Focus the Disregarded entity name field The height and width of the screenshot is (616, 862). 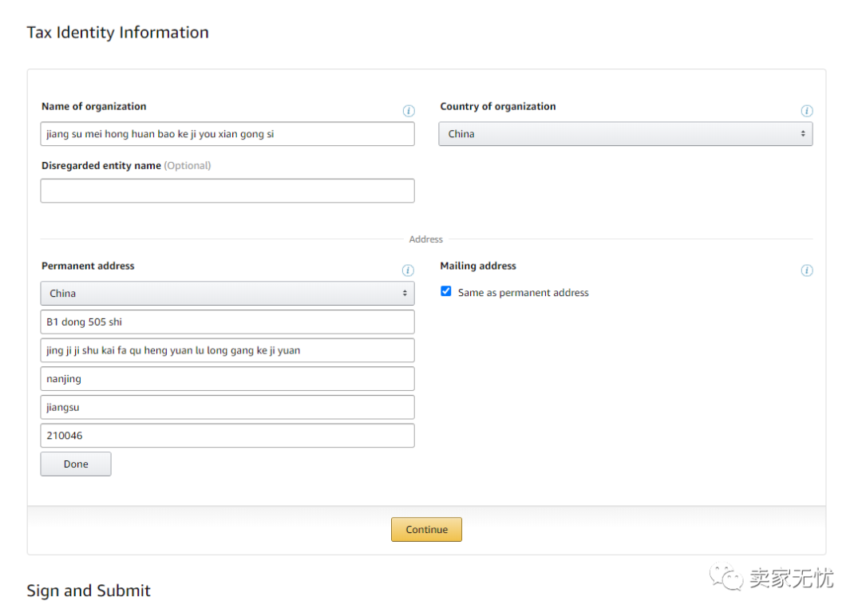[x=227, y=191]
